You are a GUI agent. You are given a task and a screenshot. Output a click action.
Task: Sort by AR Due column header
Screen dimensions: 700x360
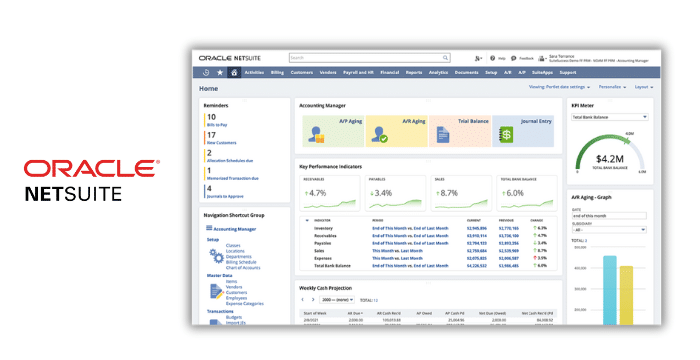(x=355, y=314)
